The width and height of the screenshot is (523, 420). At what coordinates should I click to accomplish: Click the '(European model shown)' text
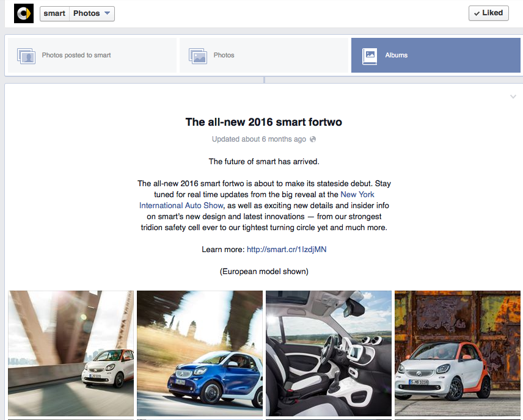tap(264, 271)
